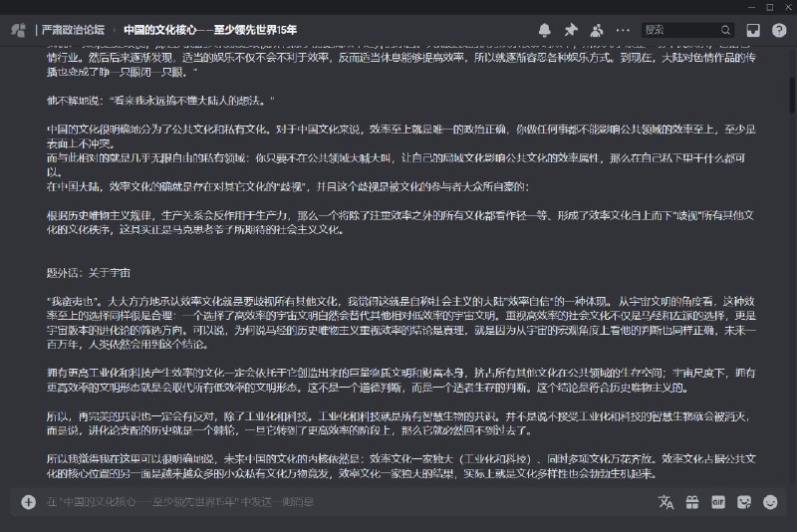Open the three-dot more options menu
This screenshot has height=532, width=797.
[623, 30]
